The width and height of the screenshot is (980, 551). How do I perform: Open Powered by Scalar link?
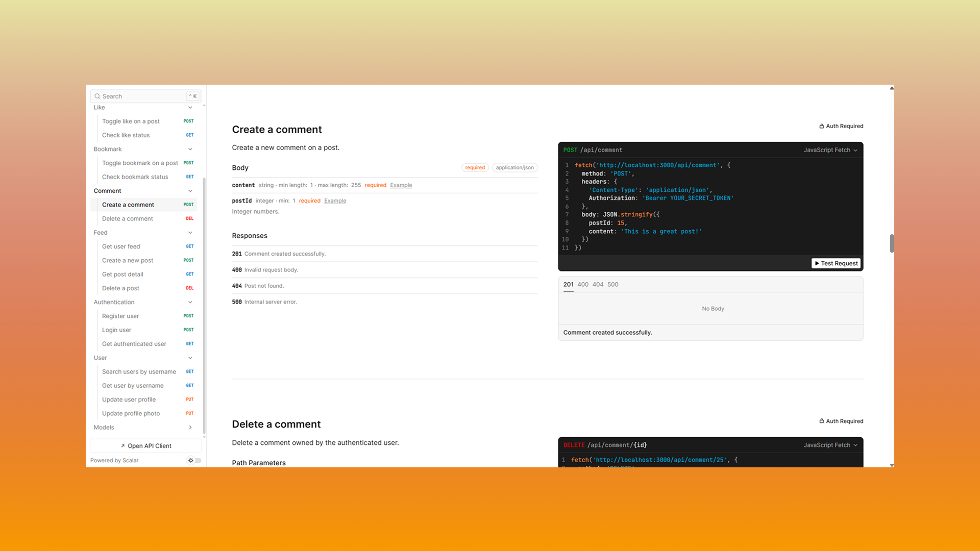click(114, 460)
